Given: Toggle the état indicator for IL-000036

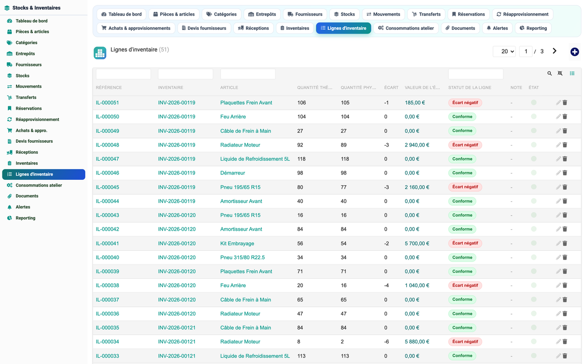Looking at the screenshot, I should click(x=534, y=314).
